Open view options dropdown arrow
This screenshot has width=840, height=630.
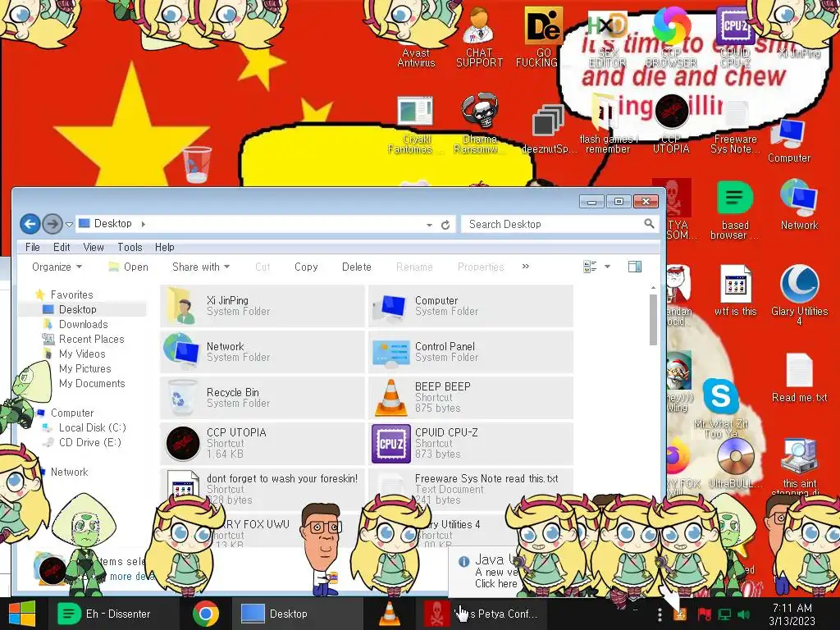click(608, 267)
